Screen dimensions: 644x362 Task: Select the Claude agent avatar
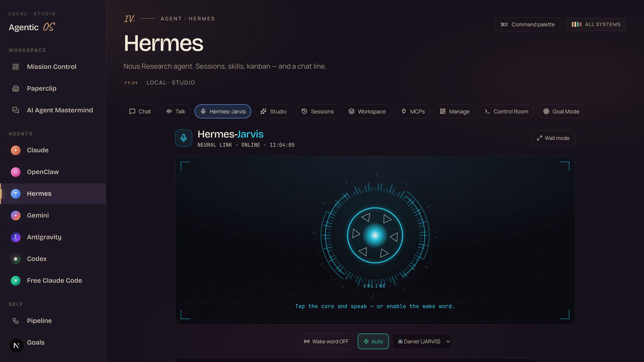[15, 150]
